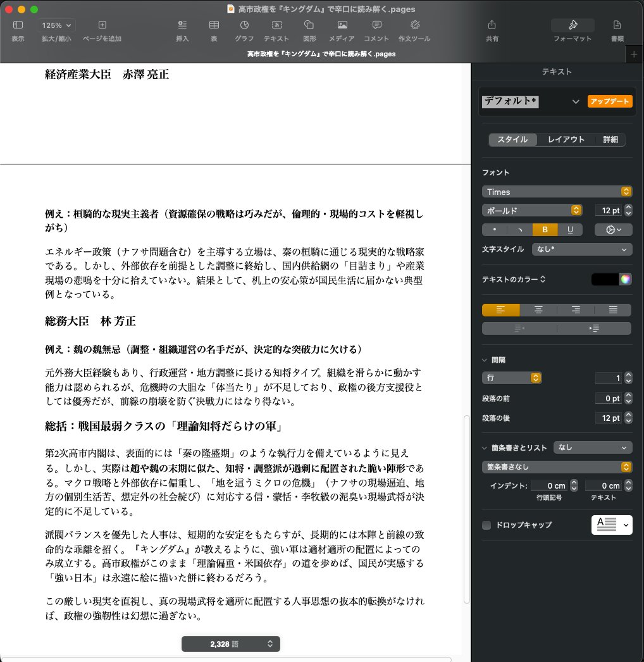Open the Times font family dropdown
This screenshot has height=662, width=644.
[557, 192]
